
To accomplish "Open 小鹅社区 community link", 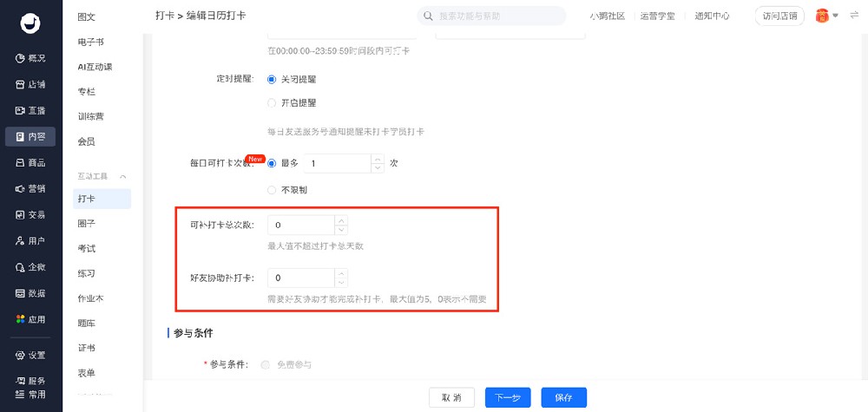I will [608, 16].
